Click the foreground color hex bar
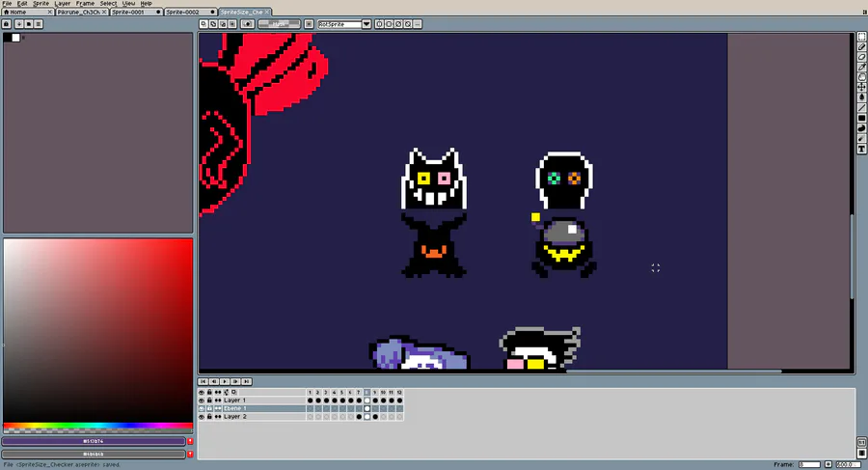The height and width of the screenshot is (470, 868). tap(93, 441)
